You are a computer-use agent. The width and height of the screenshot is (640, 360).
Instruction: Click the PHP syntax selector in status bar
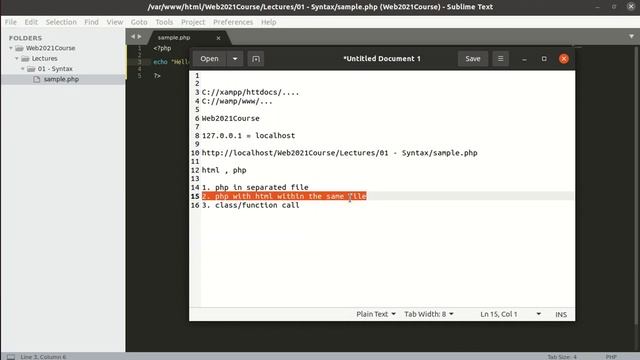611,357
